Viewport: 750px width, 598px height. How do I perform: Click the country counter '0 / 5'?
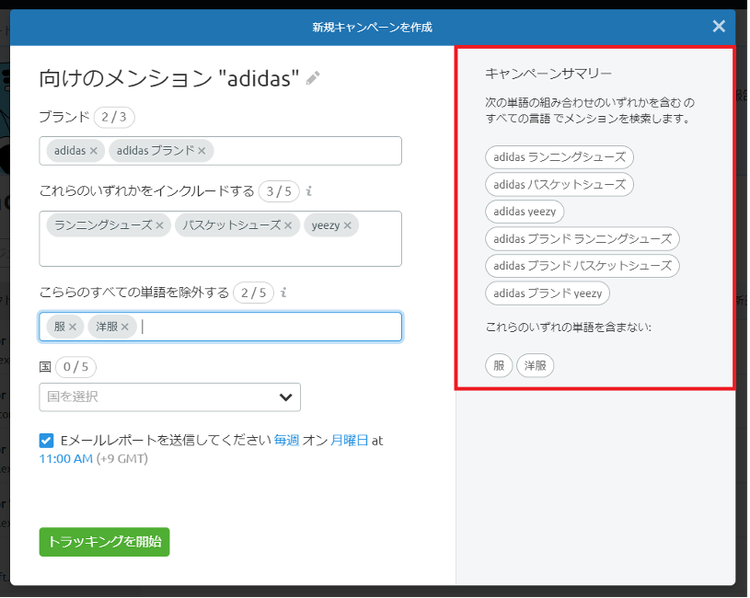tap(76, 367)
